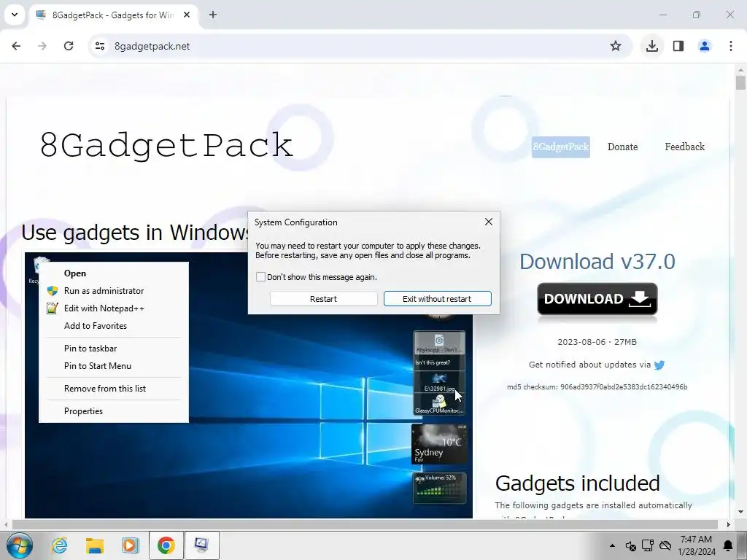The width and height of the screenshot is (747, 560).
Task: Click the 2023-08-06 · 27MB text
Action: pos(597,342)
